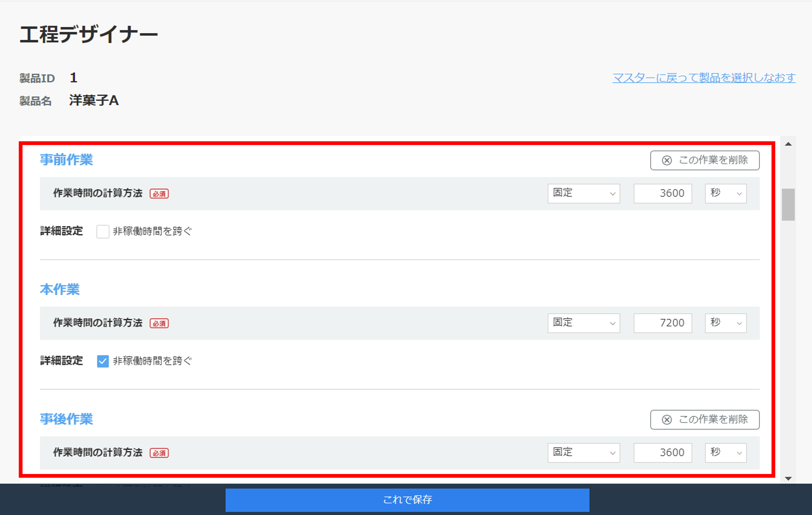The image size is (812, 515).
Task: Click the 工程デザイナー page title
Action: pyautogui.click(x=89, y=34)
